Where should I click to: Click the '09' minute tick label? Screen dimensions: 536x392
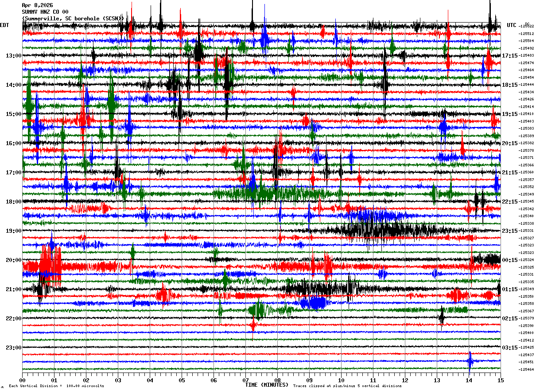[309, 380]
